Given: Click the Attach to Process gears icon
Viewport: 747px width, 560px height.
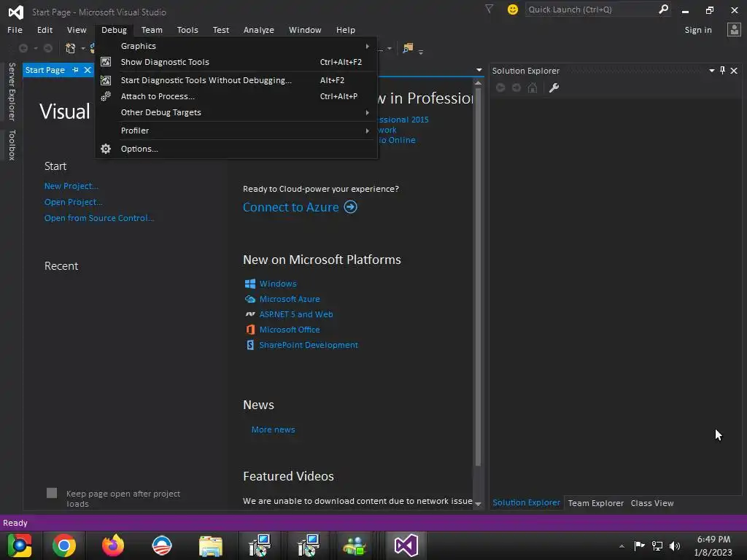Looking at the screenshot, I should (x=106, y=96).
